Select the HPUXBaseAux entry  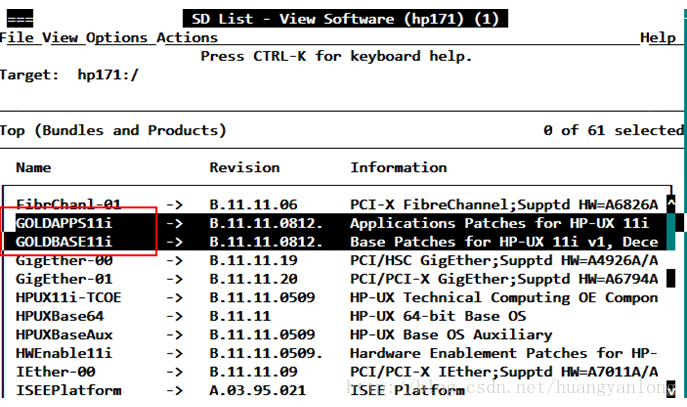pos(64,335)
